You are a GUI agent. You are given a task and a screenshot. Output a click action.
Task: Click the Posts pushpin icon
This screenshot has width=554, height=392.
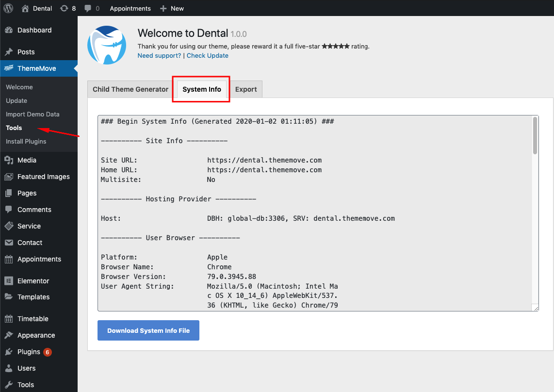point(9,52)
